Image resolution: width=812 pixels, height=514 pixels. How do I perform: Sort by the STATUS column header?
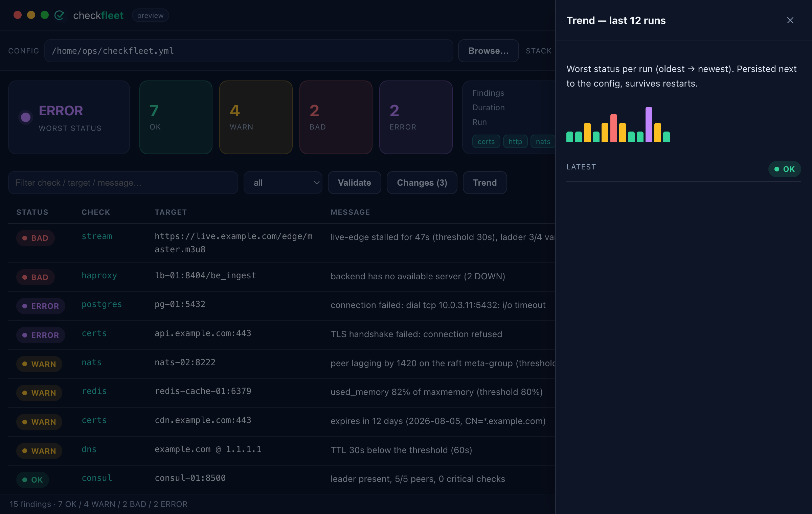32,212
